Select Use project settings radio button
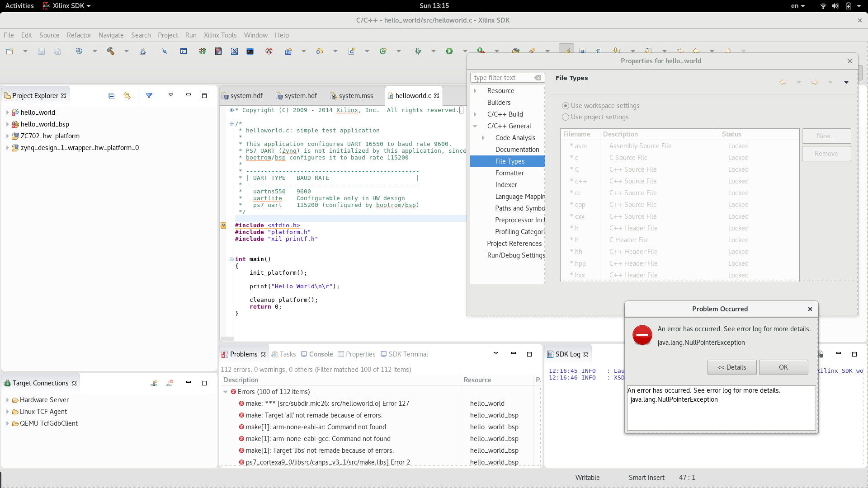The image size is (868, 488). pyautogui.click(x=565, y=117)
